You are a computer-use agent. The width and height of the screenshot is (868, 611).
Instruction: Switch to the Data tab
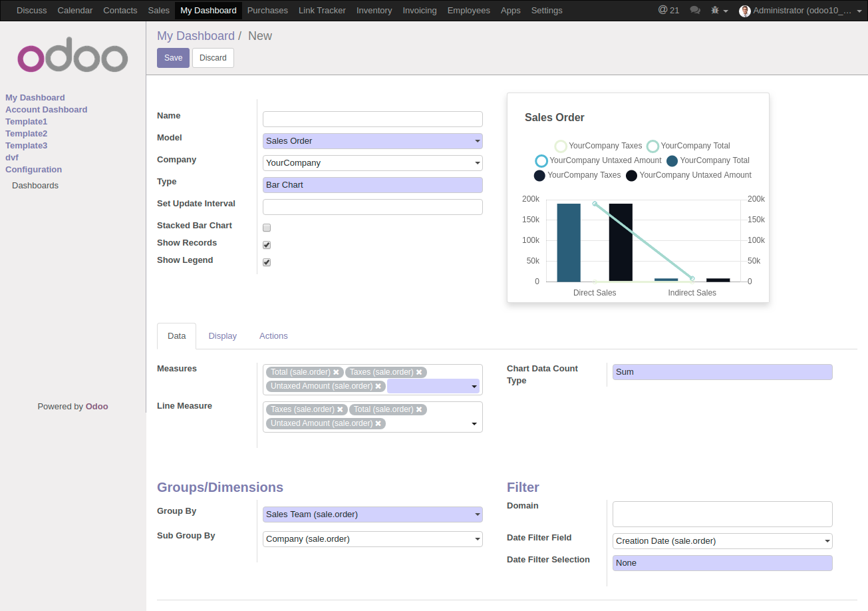click(x=177, y=336)
